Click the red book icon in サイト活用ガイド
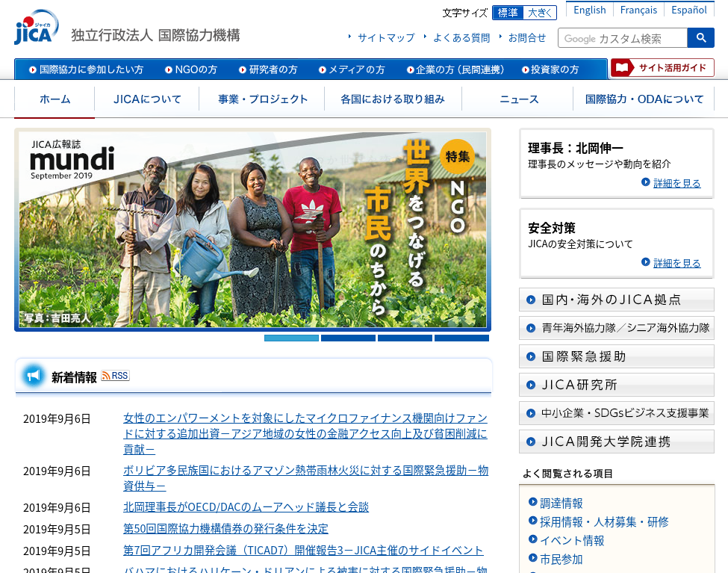This screenshot has height=573, width=728. (x=622, y=68)
